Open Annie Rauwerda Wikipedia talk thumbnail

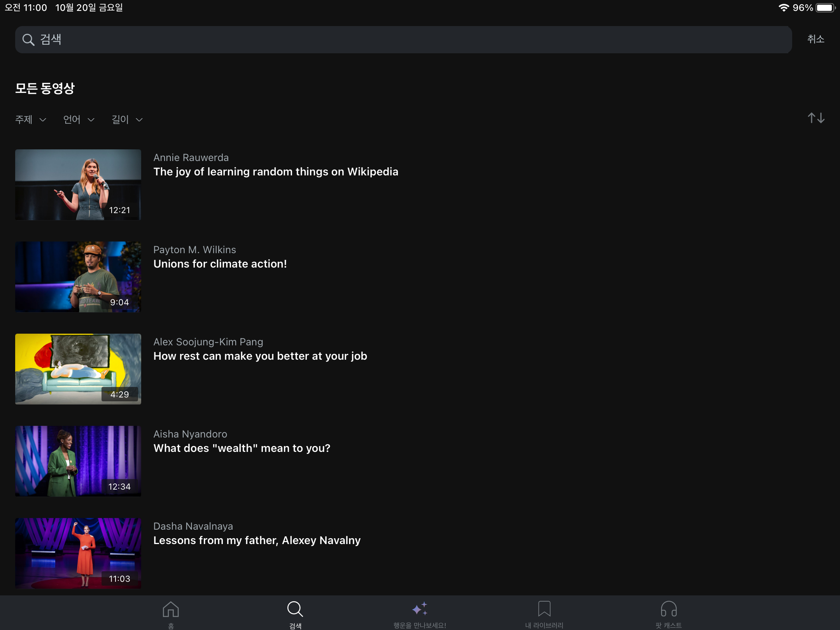tap(78, 185)
